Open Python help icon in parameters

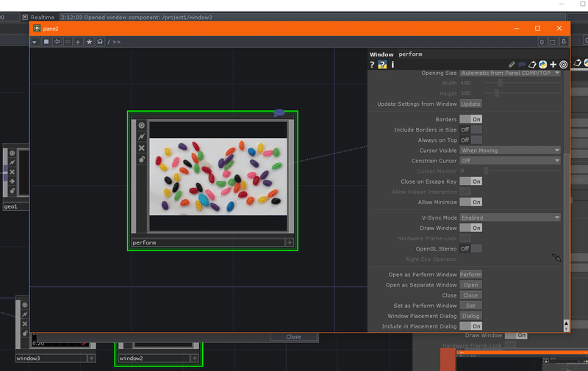pos(382,65)
